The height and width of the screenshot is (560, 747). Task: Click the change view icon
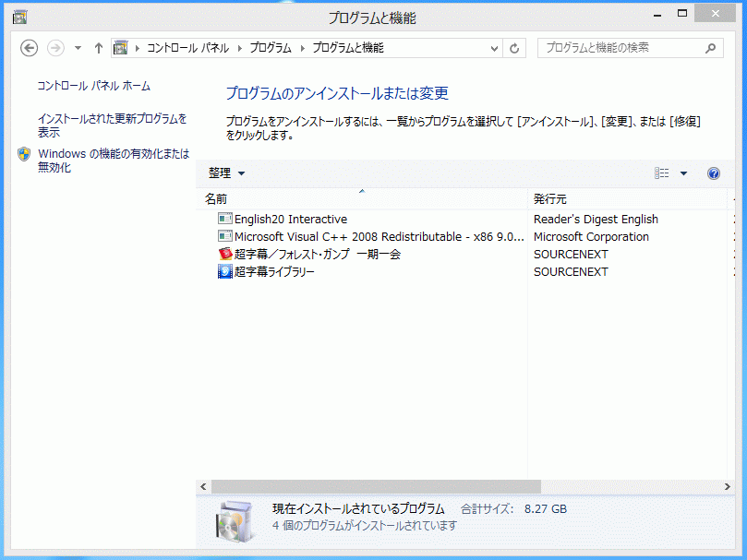pyautogui.click(x=662, y=173)
